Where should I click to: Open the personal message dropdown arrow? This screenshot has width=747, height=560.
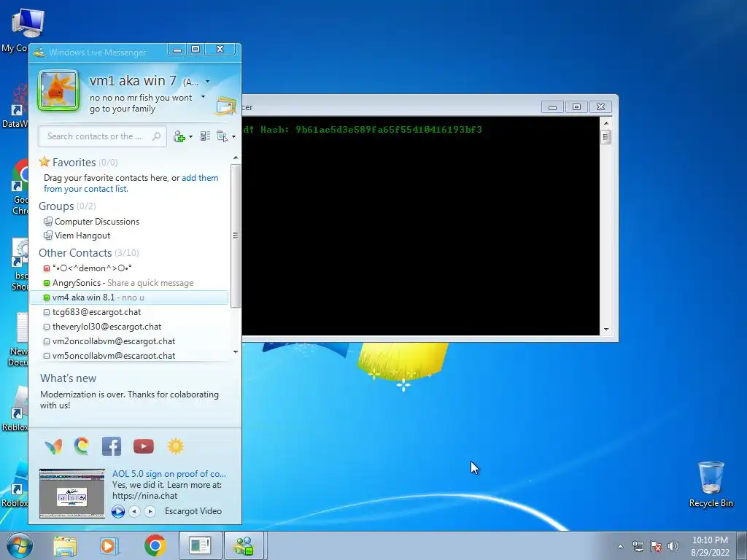[x=203, y=97]
